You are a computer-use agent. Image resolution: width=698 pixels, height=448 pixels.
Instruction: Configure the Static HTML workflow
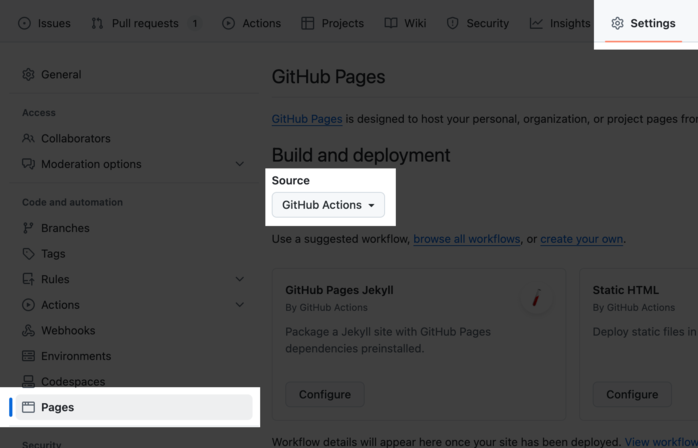[x=632, y=395]
